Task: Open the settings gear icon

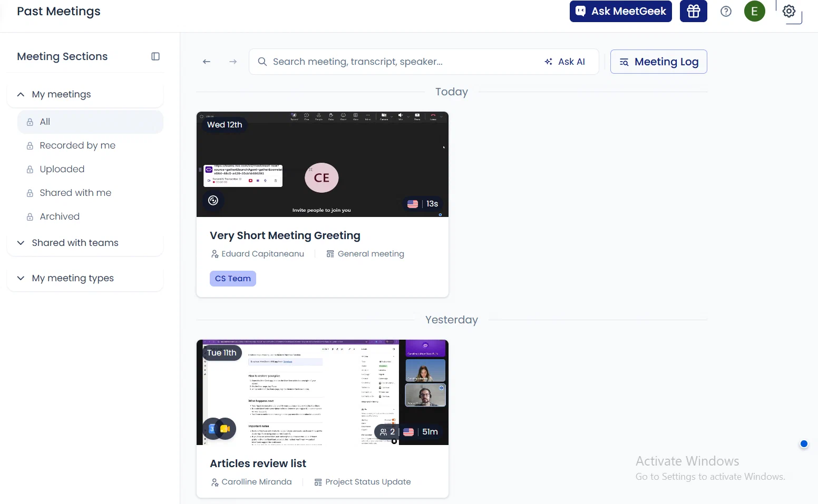Action: pos(788,11)
